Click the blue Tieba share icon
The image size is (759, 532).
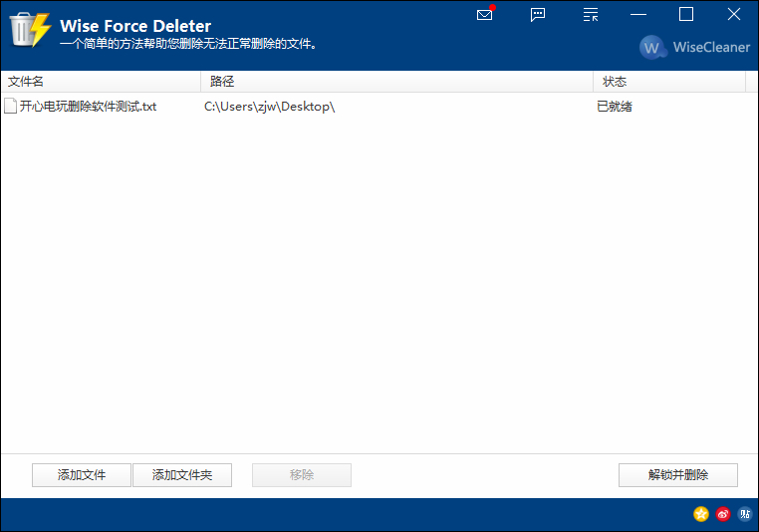pos(744,514)
